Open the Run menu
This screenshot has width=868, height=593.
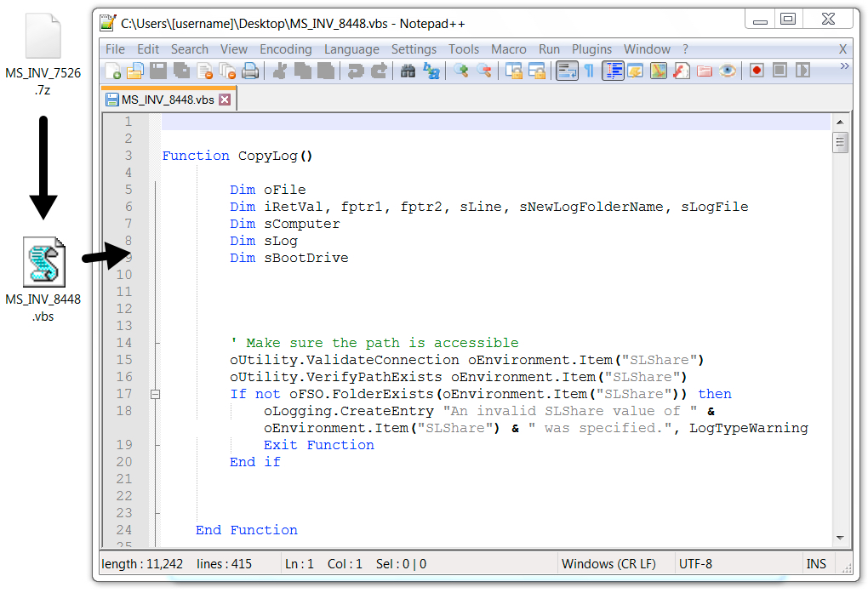click(x=549, y=49)
